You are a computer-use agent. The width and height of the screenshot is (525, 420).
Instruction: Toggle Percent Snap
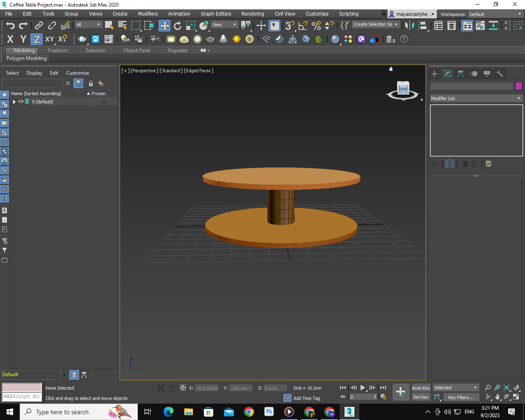[x=316, y=25]
